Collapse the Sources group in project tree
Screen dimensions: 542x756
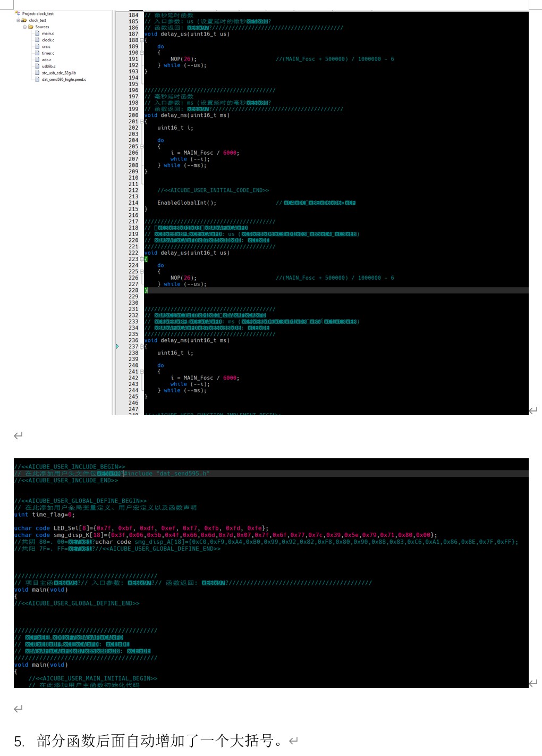coord(24,27)
